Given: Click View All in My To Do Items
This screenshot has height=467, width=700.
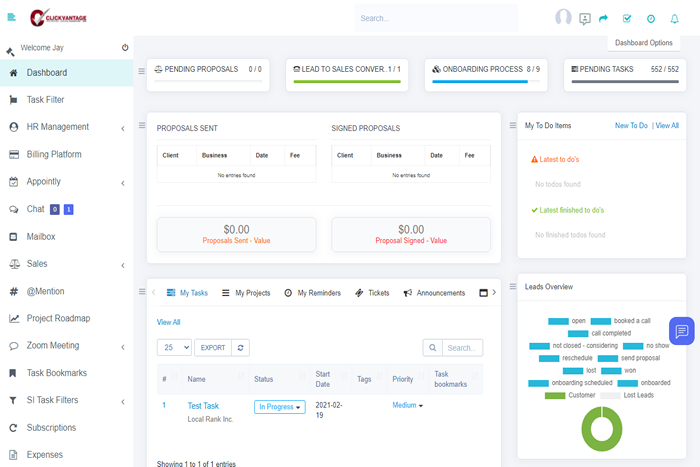Looking at the screenshot, I should pos(667,126).
